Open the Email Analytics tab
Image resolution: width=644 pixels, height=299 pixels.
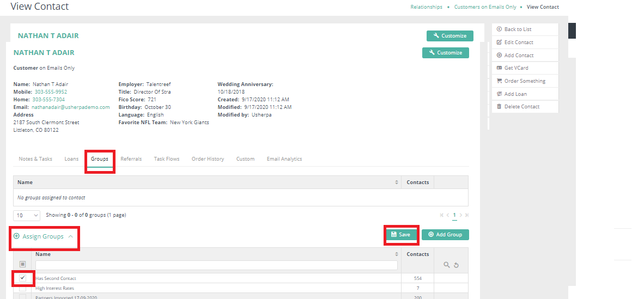pyautogui.click(x=284, y=159)
